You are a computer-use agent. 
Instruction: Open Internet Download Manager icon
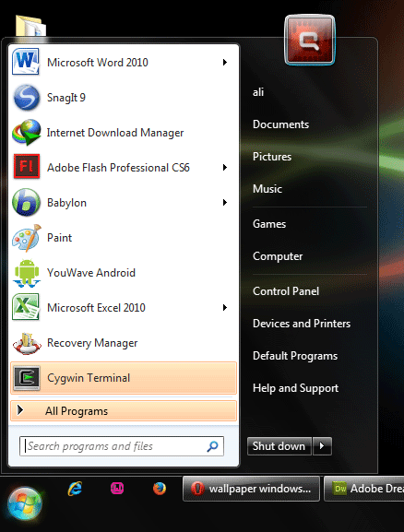point(26,133)
